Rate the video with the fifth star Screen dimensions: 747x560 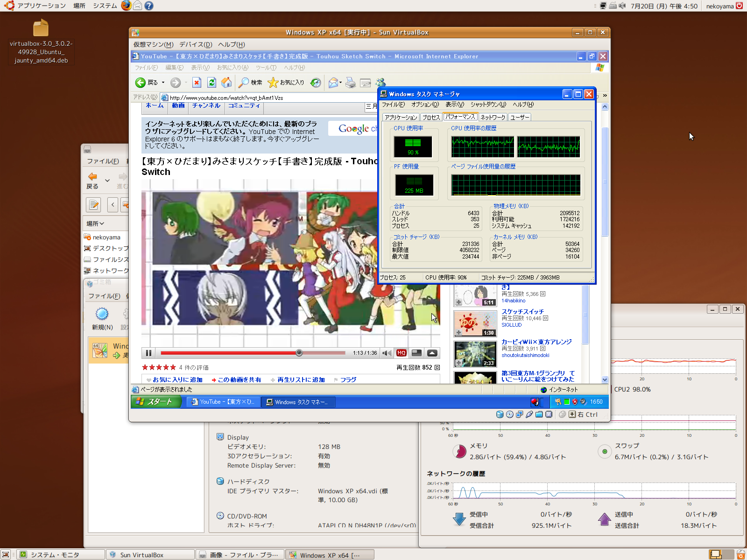click(x=173, y=367)
